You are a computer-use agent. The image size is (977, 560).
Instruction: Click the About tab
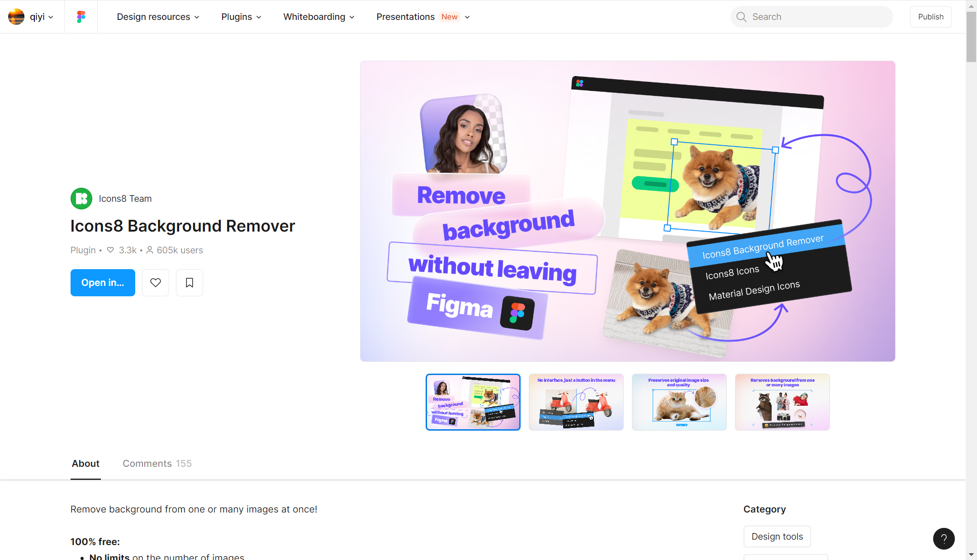point(85,463)
